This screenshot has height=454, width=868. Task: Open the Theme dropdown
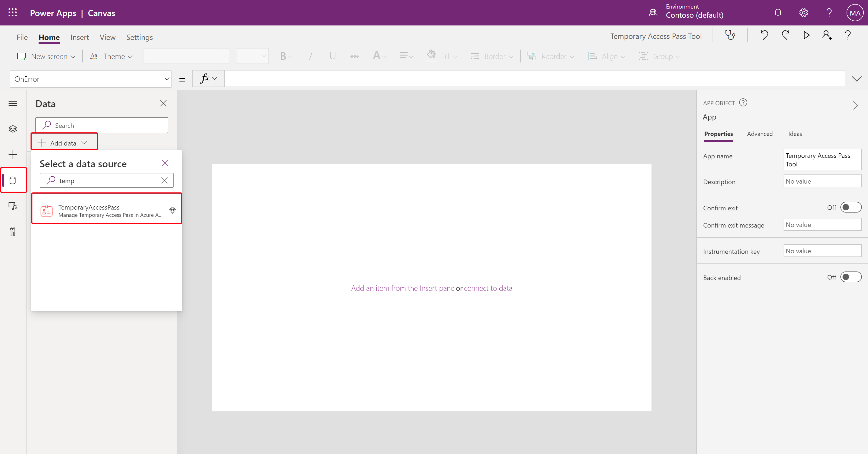pos(111,56)
